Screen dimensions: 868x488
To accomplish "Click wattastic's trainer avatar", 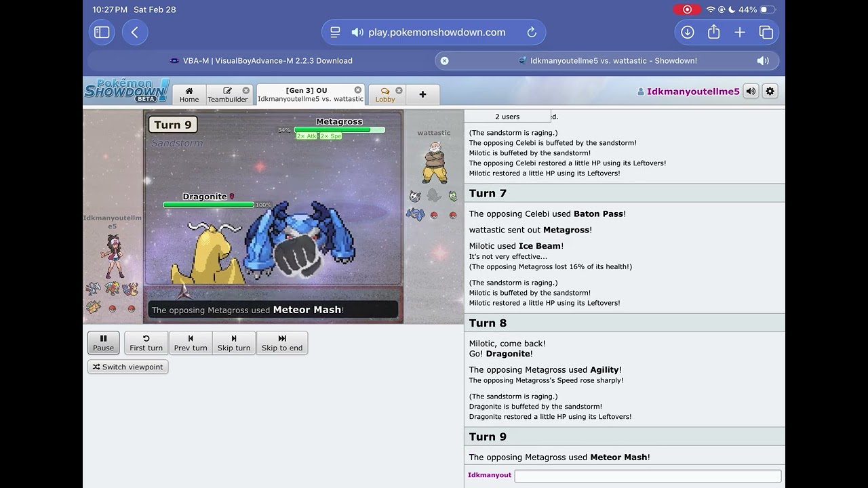I will (434, 163).
